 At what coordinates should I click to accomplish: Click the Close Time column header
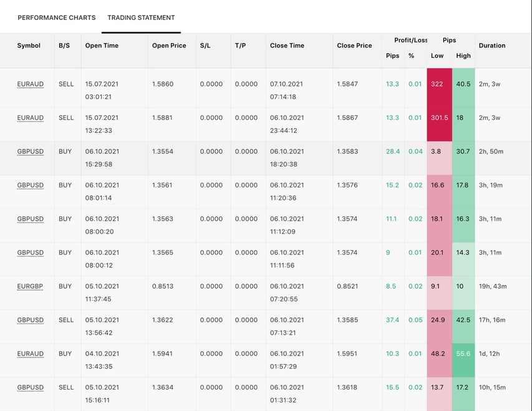pos(287,46)
